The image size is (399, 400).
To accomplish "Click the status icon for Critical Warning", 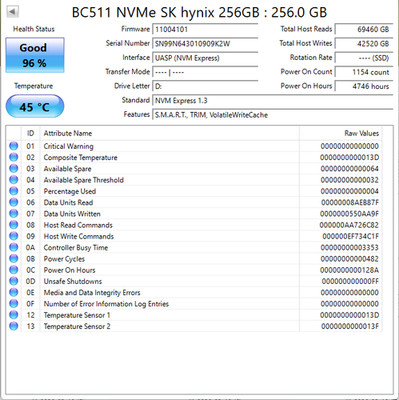I will click(14, 146).
